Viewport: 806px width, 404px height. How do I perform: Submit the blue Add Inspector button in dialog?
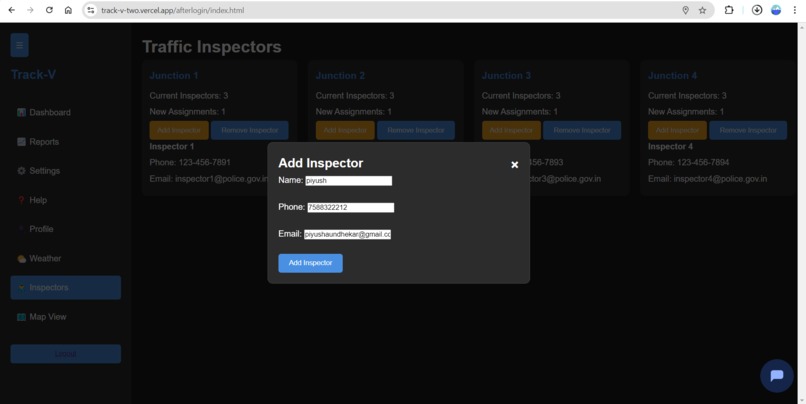click(310, 263)
